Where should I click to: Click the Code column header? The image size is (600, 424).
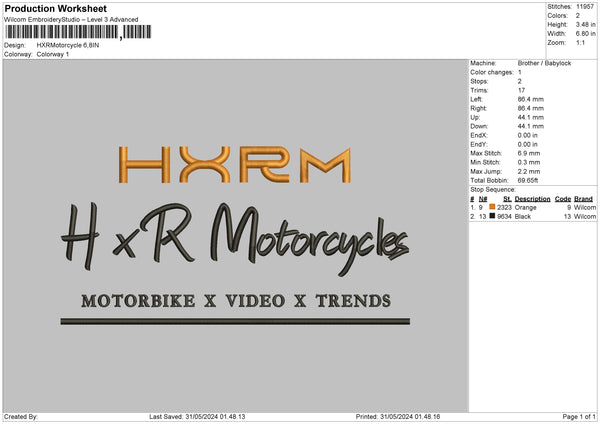click(563, 199)
